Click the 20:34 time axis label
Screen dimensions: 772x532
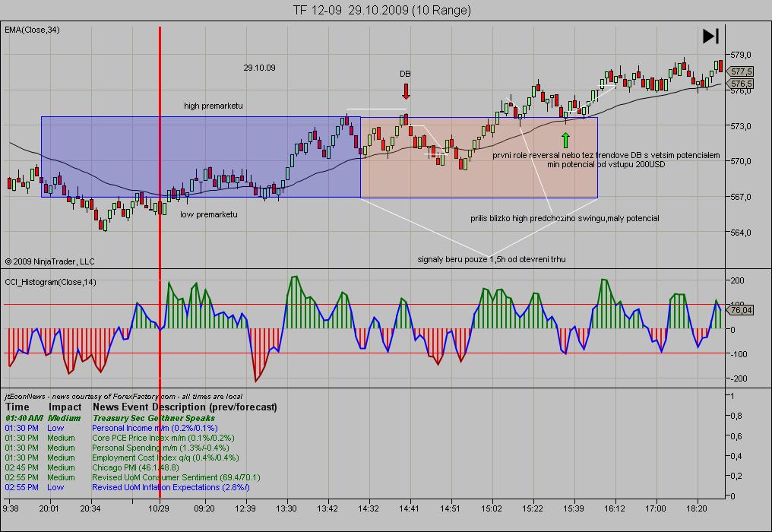click(x=90, y=508)
